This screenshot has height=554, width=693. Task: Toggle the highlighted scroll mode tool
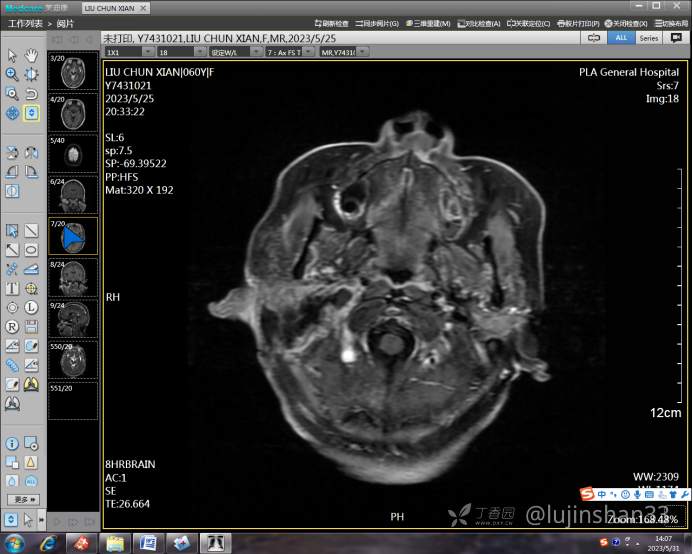click(32, 113)
